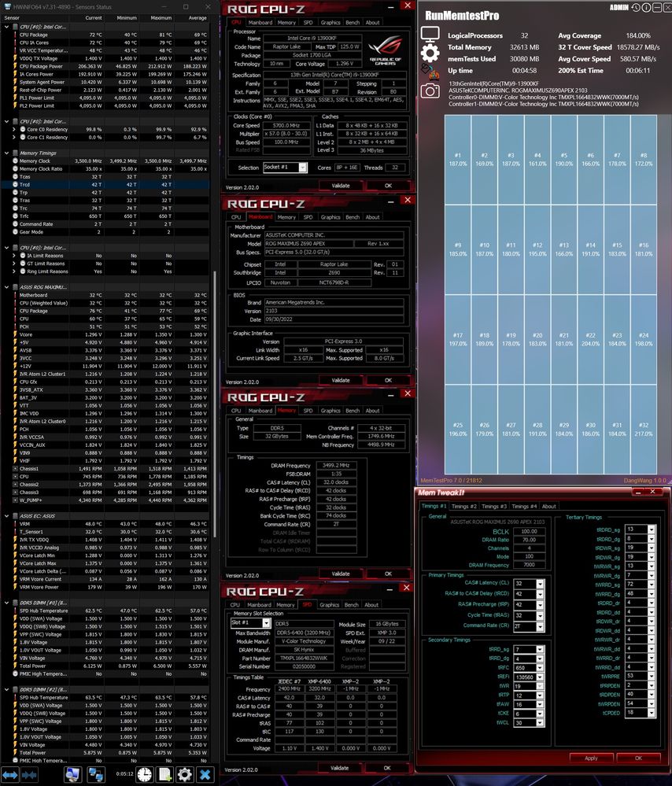Click RunMemtestPro info circle icon
The width and height of the screenshot is (672, 786).
(646, 8)
